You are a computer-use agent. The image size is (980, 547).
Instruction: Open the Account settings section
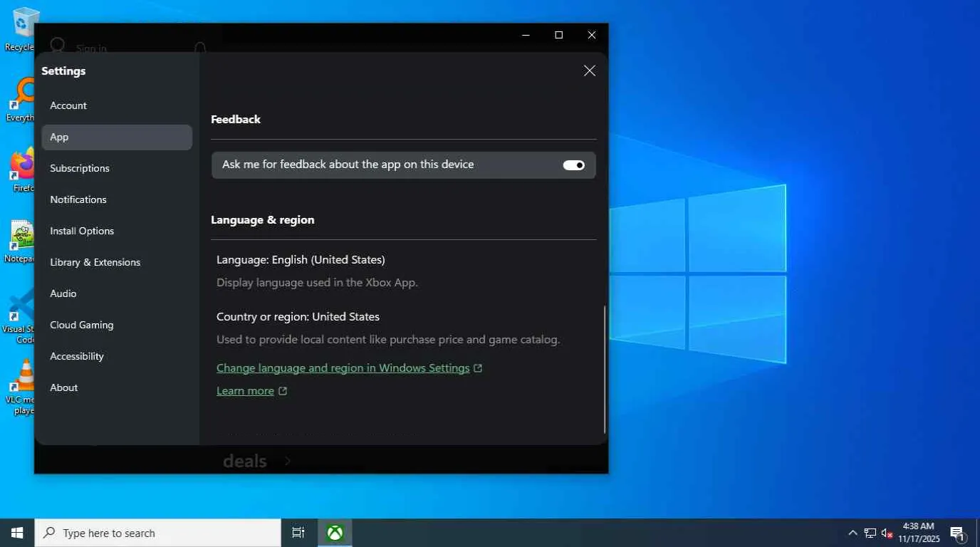pos(117,105)
